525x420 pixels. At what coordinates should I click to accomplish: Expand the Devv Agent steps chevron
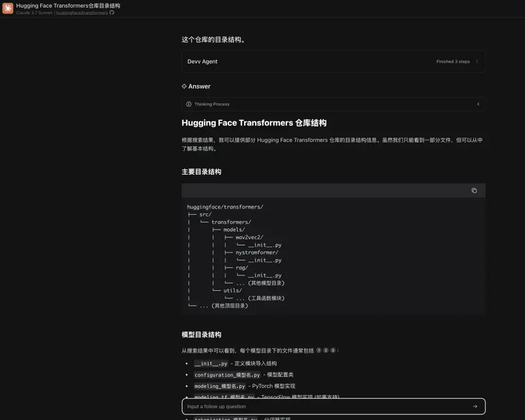coord(477,61)
